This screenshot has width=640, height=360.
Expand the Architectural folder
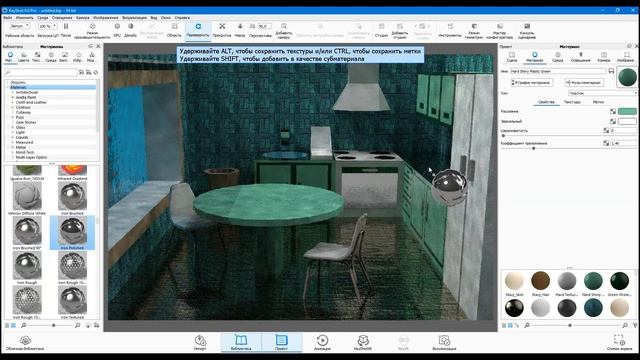coord(12,92)
